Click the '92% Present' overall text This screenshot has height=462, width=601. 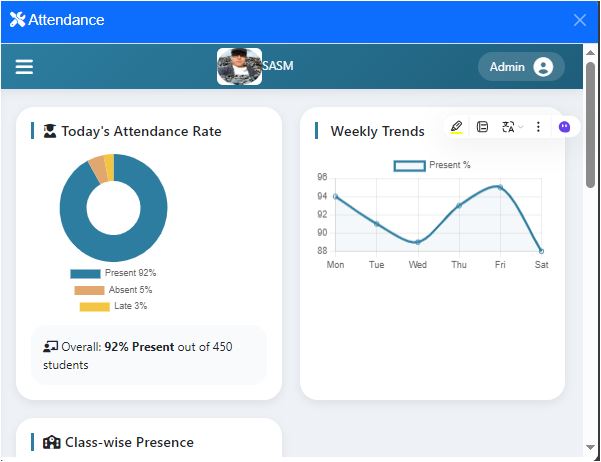[x=140, y=347]
